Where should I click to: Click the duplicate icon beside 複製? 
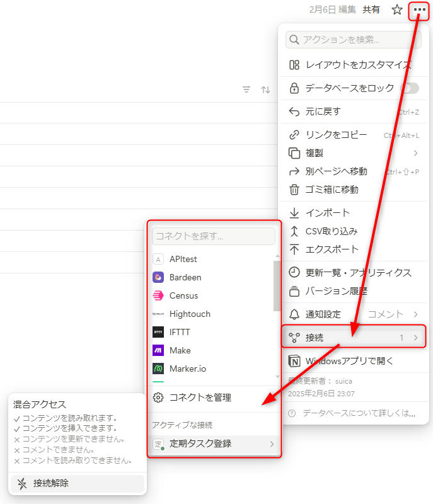pos(294,153)
